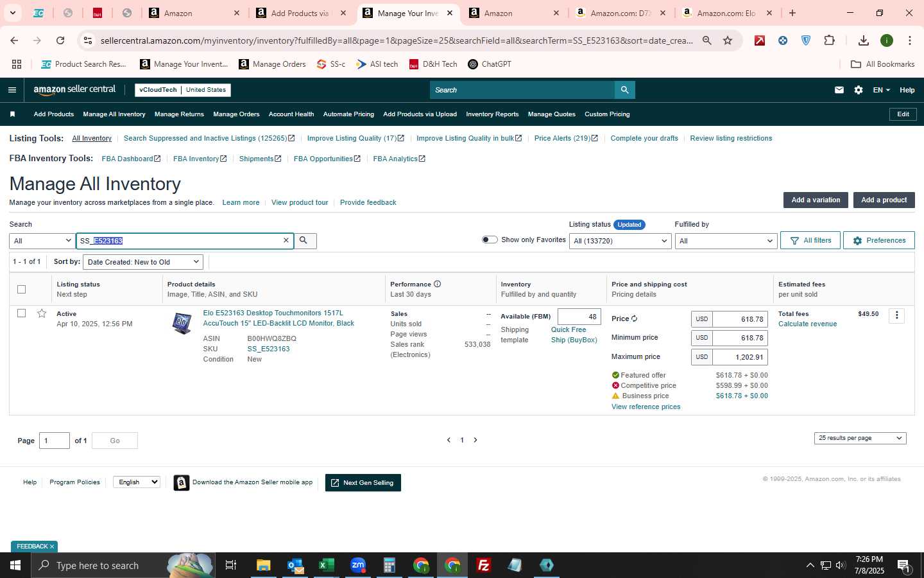Image resolution: width=924 pixels, height=578 pixels.
Task: Click the Edit button in navigation bar
Action: pyautogui.click(x=903, y=114)
